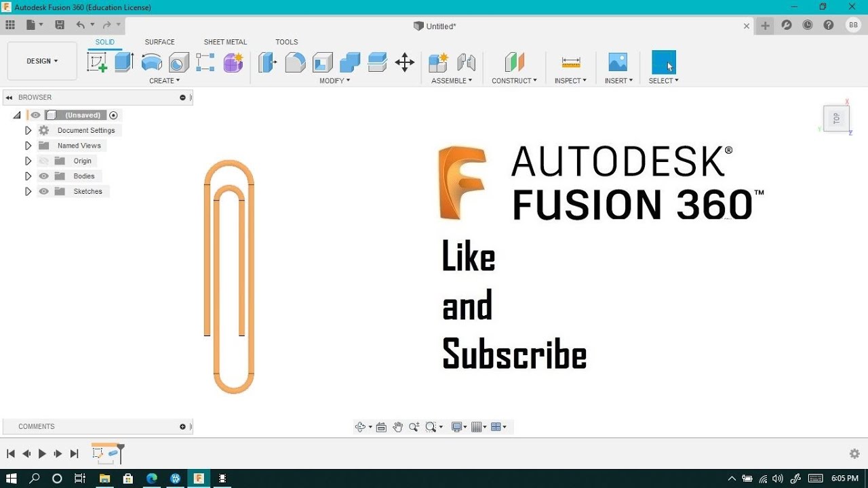The image size is (868, 488).
Task: Open the Help question mark icon
Action: [829, 25]
